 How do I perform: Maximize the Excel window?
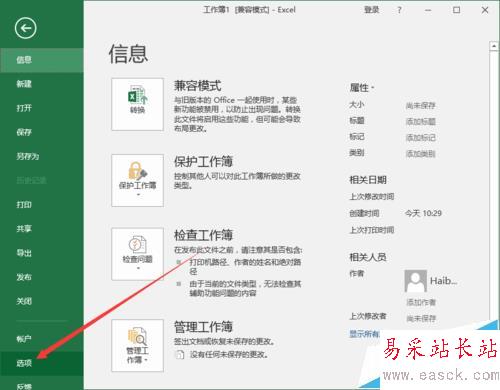(456, 10)
